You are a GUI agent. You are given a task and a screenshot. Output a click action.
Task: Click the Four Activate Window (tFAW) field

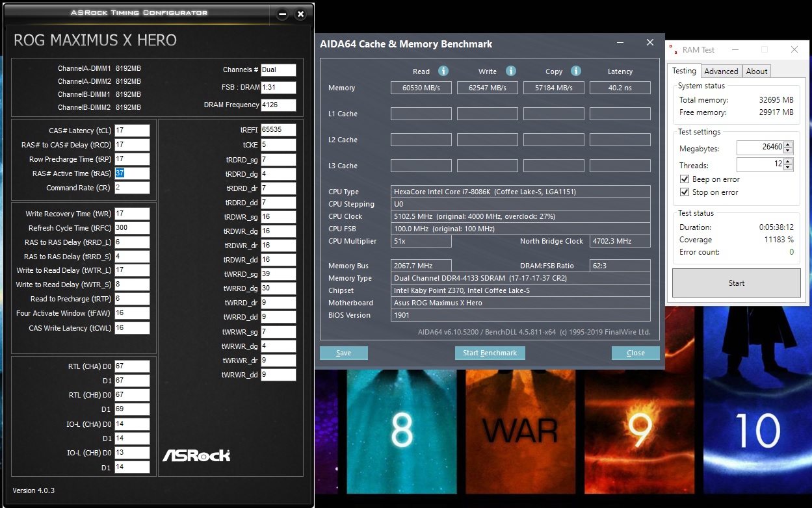pos(132,313)
